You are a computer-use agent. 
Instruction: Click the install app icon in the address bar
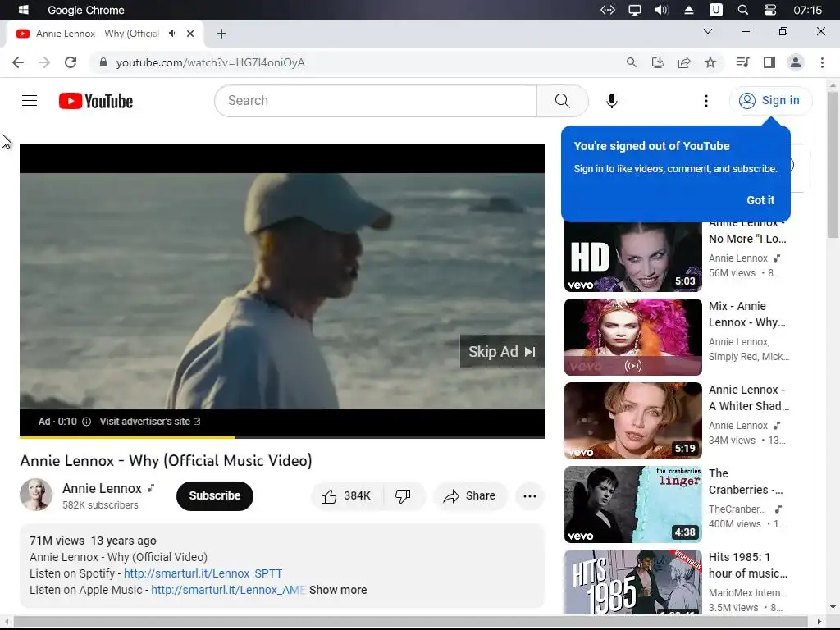click(x=658, y=62)
